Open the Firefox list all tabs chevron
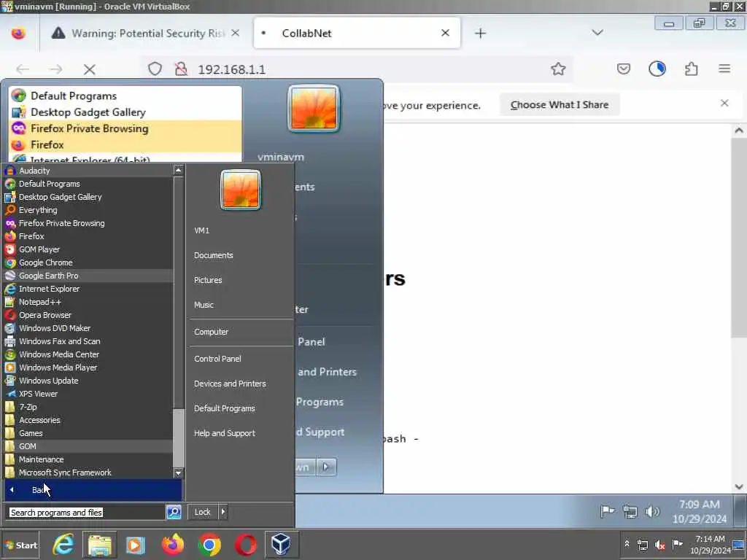The height and width of the screenshot is (560, 747). tap(597, 33)
